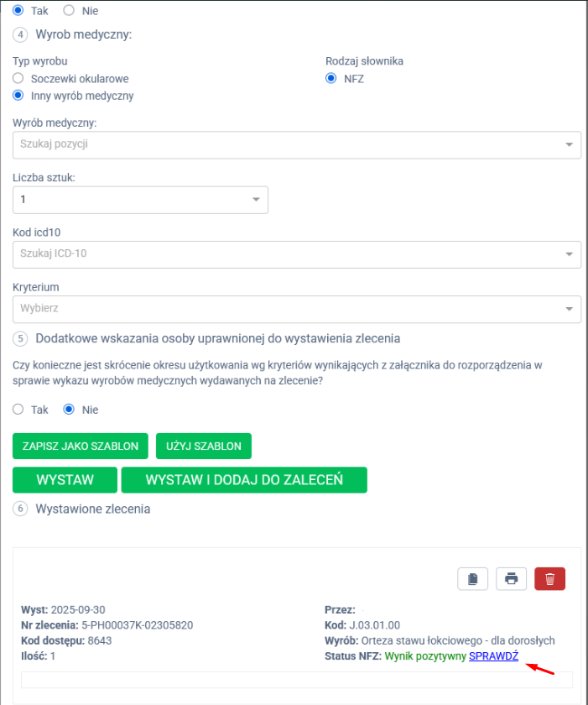
Task: Select Tak for shortening usage period
Action: tap(18, 410)
